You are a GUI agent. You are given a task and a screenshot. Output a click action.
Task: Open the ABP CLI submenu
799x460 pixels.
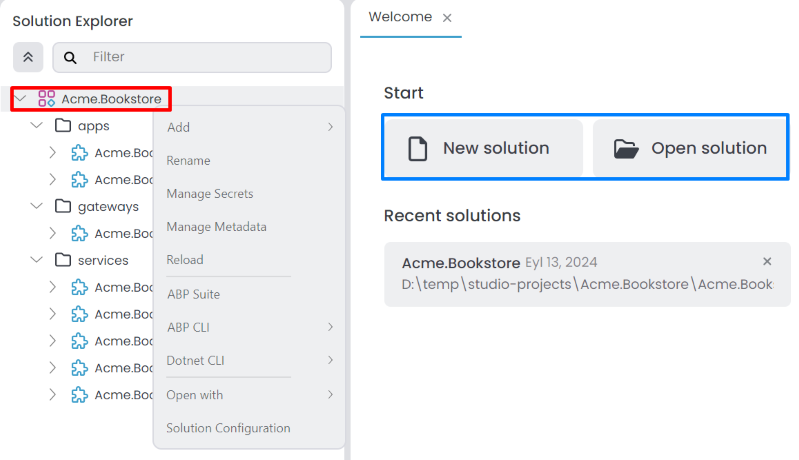249,327
